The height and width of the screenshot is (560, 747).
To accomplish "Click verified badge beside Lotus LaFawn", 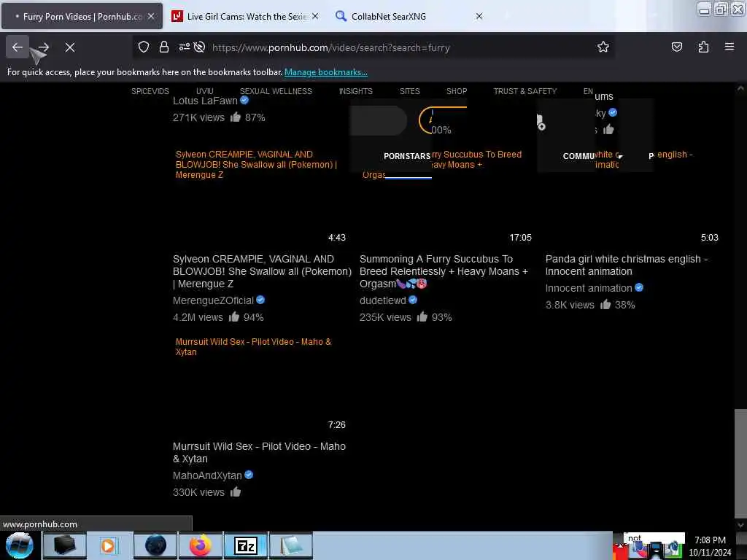I will [244, 100].
